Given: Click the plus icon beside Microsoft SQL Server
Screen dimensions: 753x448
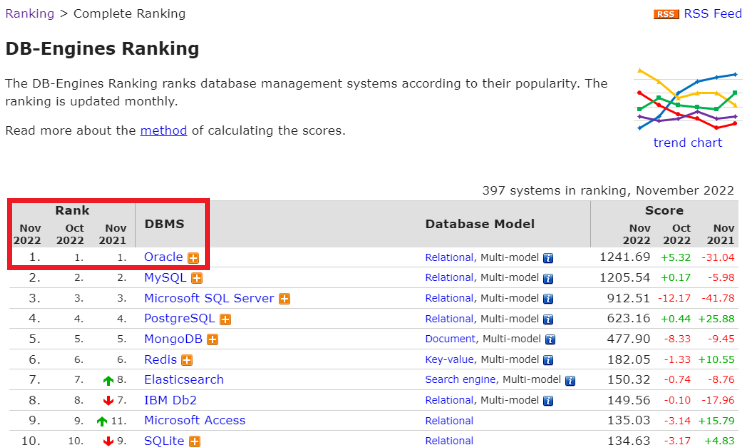Looking at the screenshot, I should click(284, 299).
